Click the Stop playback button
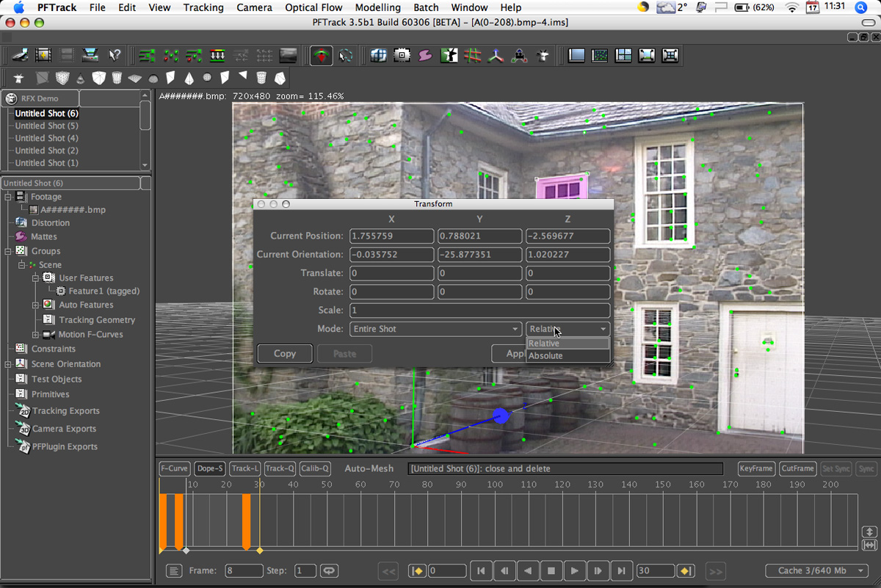 [x=551, y=570]
